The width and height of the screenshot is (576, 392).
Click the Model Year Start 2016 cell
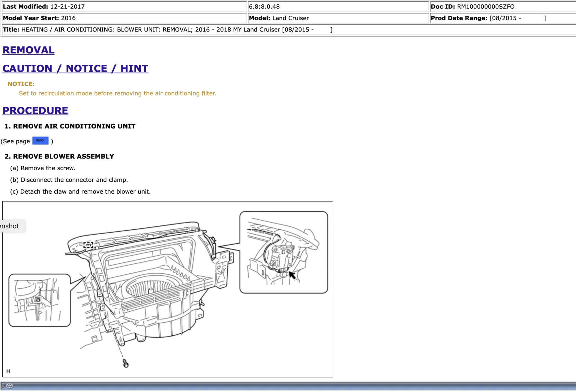[124, 18]
